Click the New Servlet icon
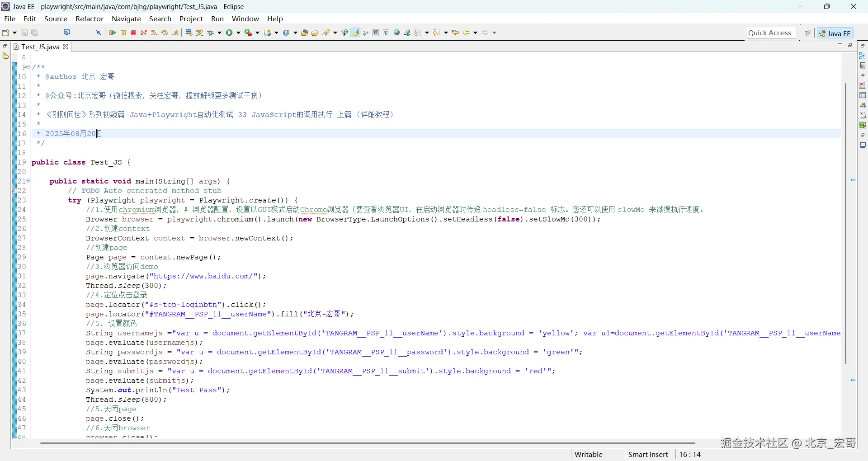 (286, 33)
